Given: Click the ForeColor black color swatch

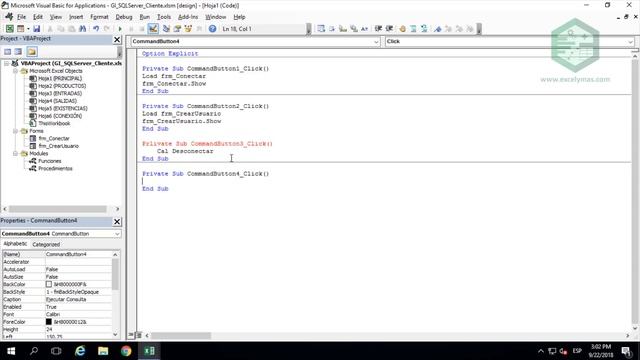Looking at the screenshot, I should pyautogui.click(x=49, y=322).
